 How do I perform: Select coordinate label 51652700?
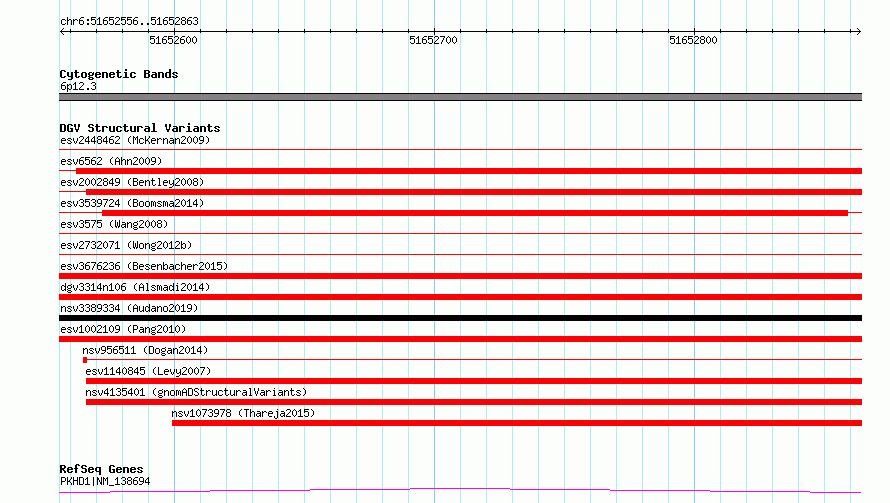(x=433, y=40)
